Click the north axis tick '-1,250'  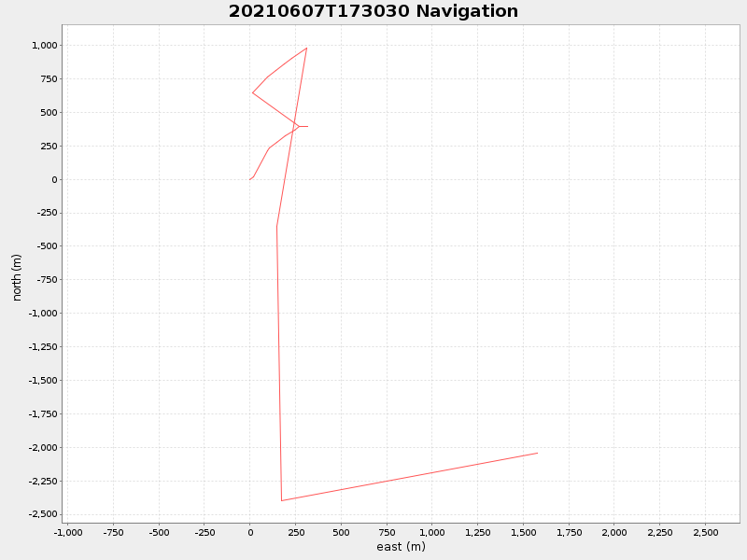[x=43, y=346]
